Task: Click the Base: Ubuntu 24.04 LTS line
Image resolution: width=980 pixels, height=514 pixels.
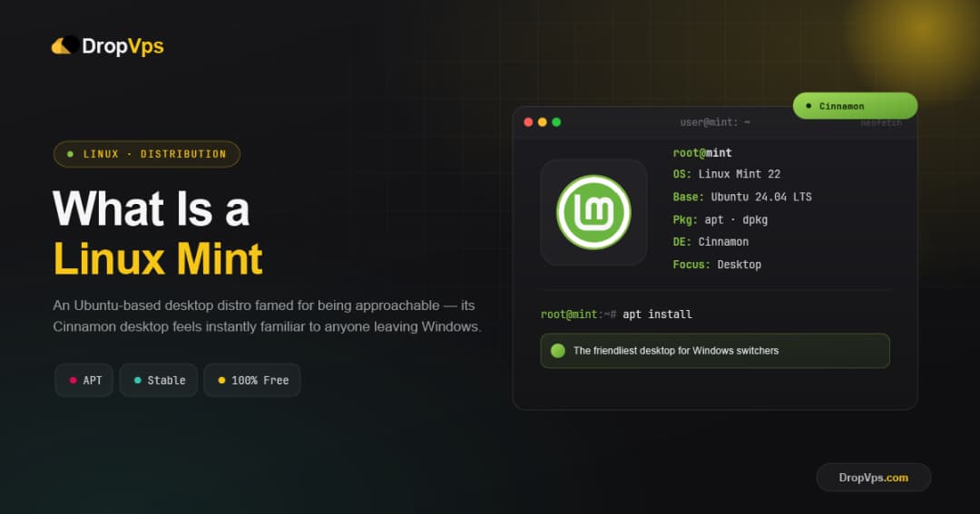Action: point(742,197)
